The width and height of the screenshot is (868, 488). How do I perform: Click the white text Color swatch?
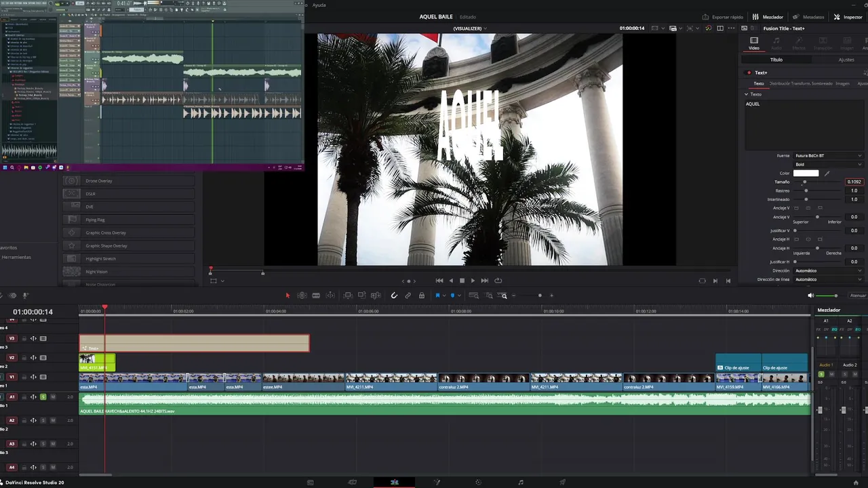tap(806, 174)
